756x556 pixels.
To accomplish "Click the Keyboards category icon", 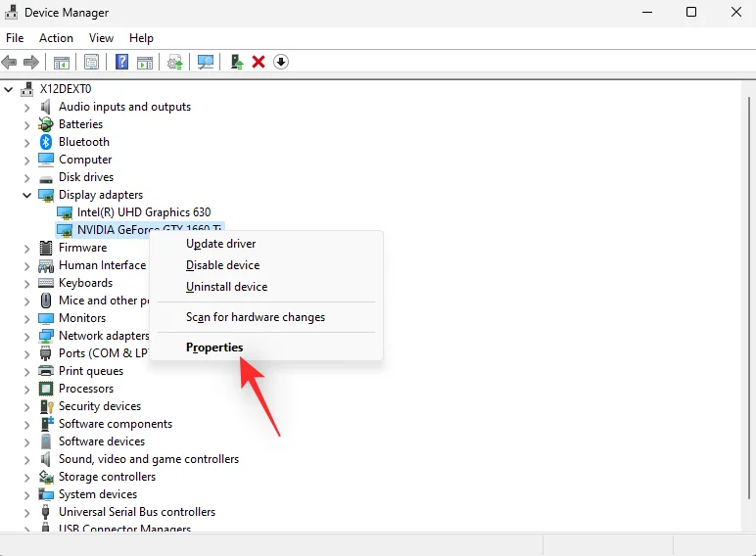I will (46, 283).
